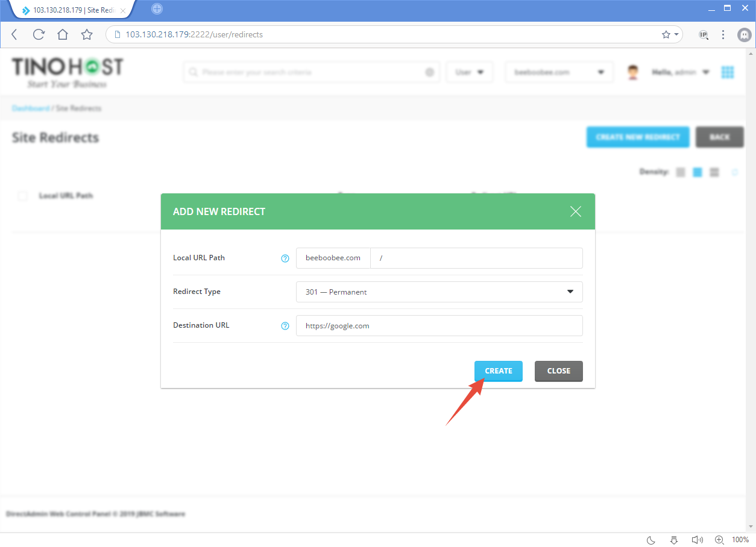Adjust the zoom level control in system tray

pyautogui.click(x=719, y=539)
